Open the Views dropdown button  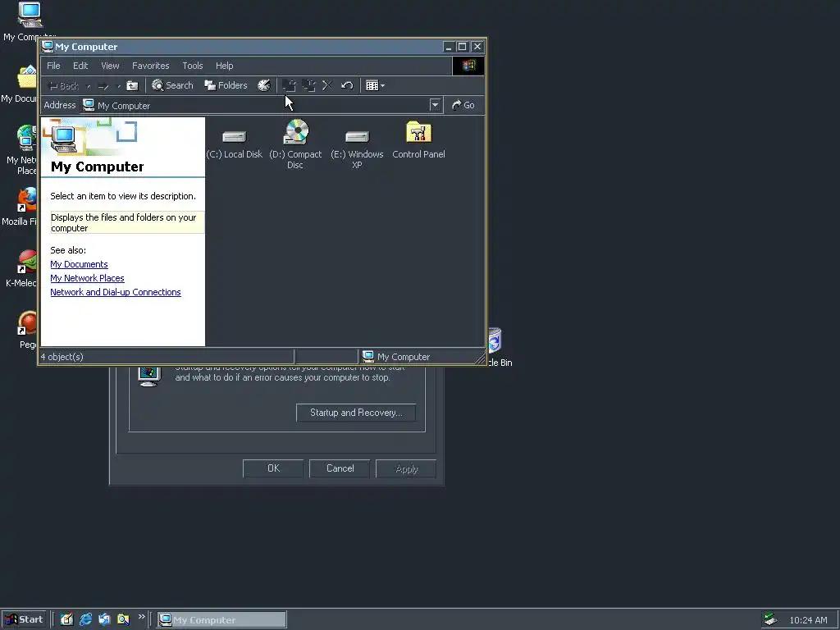375,85
